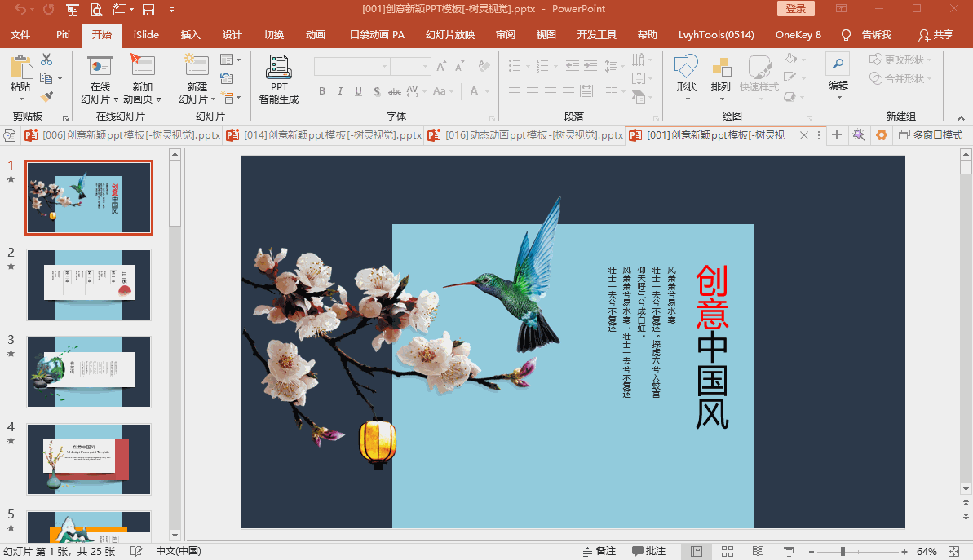Click the Paste clipboard icon
The image size is (973, 560).
pyautogui.click(x=20, y=68)
